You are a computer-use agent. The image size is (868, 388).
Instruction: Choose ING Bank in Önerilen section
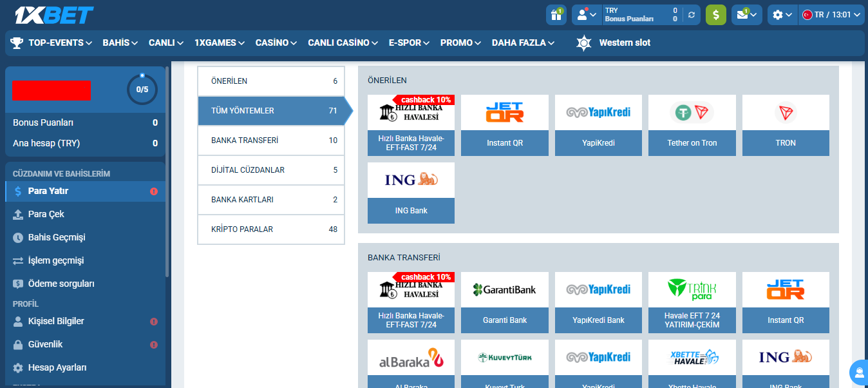(411, 193)
